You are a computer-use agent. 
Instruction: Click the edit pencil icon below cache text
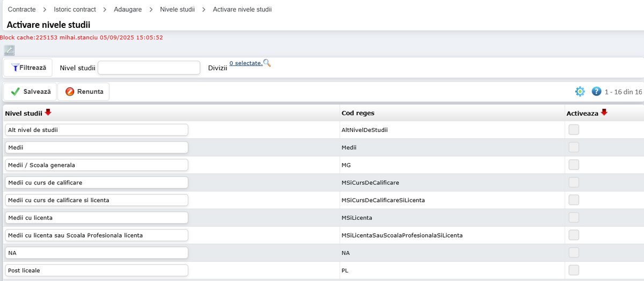coord(9,50)
